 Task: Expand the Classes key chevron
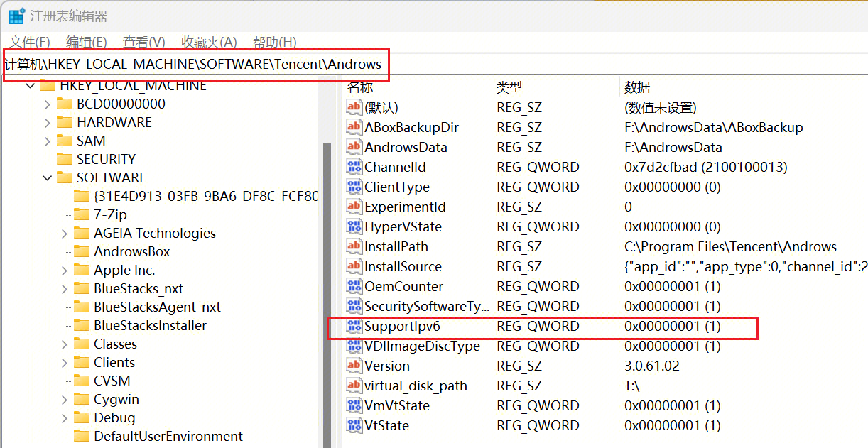(64, 344)
